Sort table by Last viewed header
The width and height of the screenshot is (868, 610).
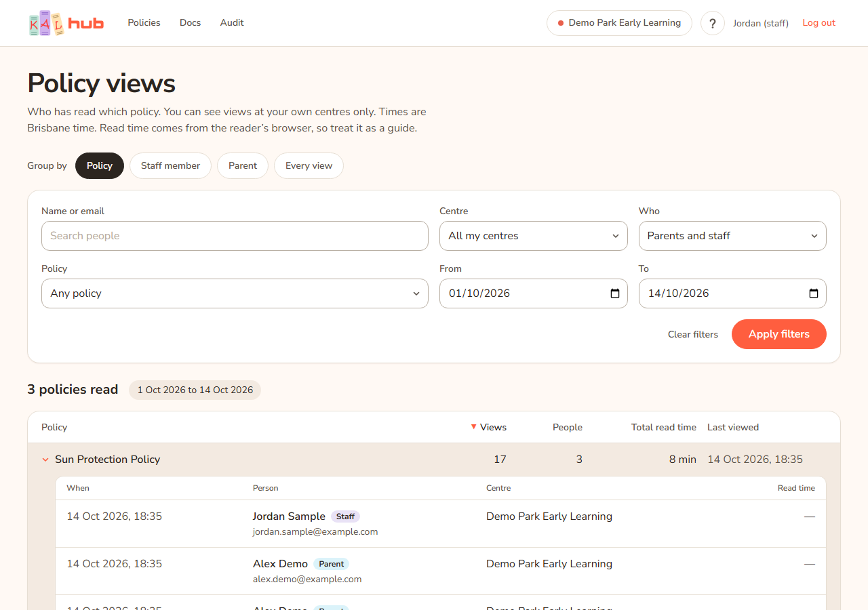point(733,427)
